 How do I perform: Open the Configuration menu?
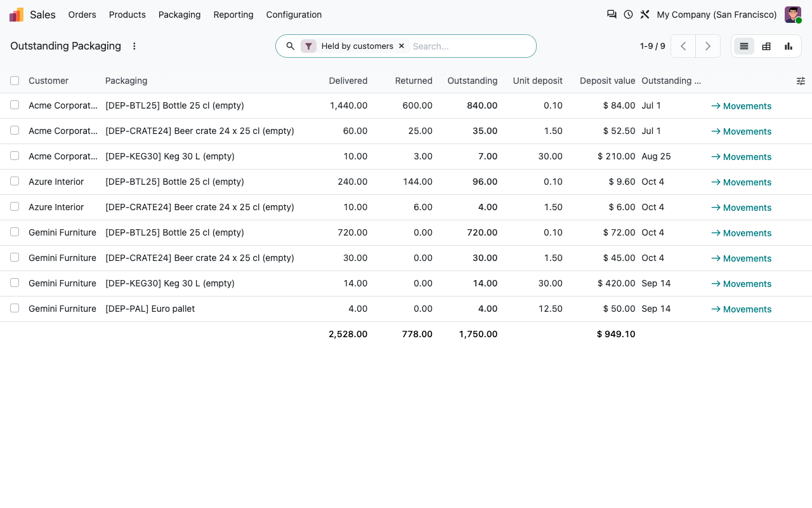[294, 15]
